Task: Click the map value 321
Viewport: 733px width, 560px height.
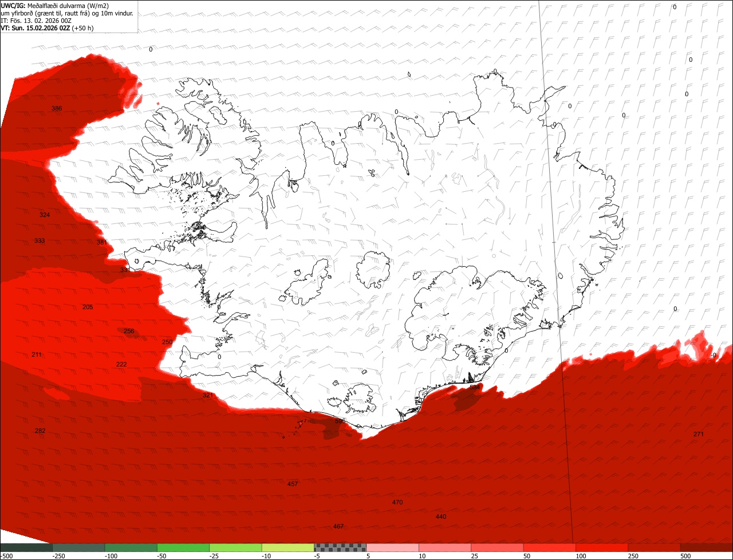Action: [x=208, y=395]
